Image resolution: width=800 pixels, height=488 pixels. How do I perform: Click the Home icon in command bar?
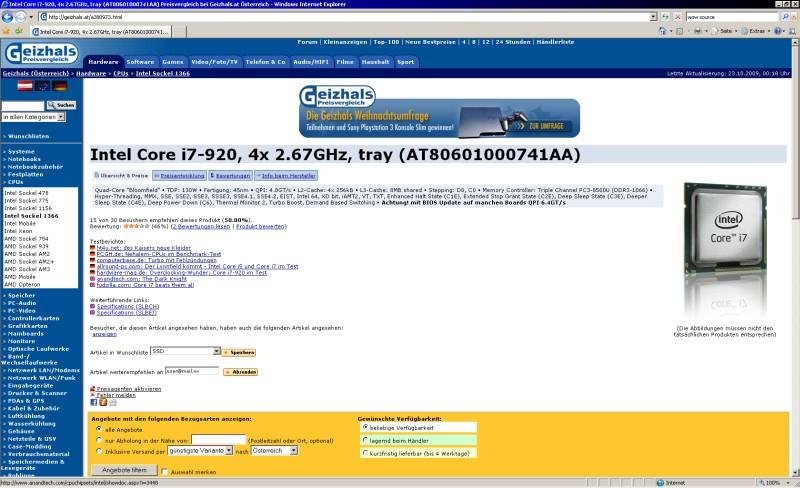(x=662, y=31)
